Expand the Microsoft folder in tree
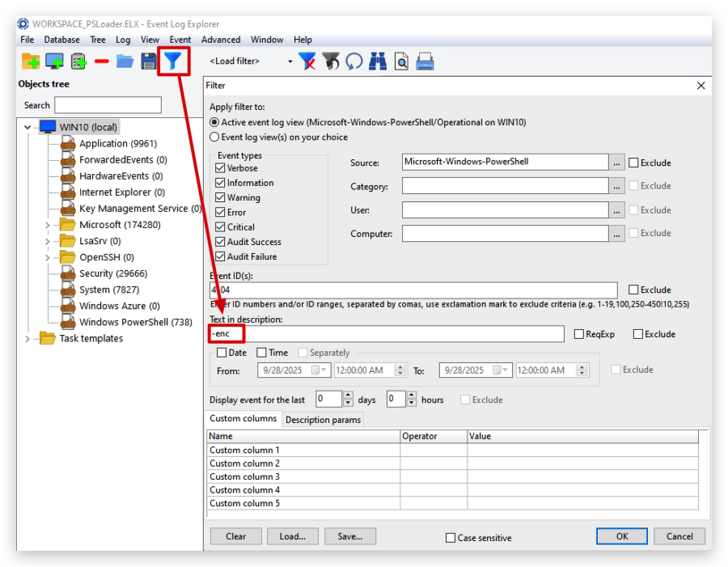 [48, 225]
